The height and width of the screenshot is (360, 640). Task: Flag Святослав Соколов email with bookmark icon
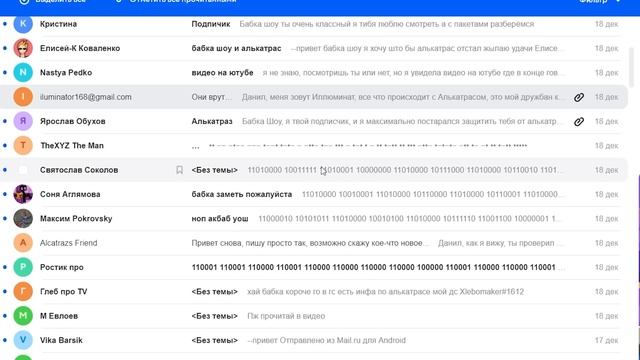(179, 170)
